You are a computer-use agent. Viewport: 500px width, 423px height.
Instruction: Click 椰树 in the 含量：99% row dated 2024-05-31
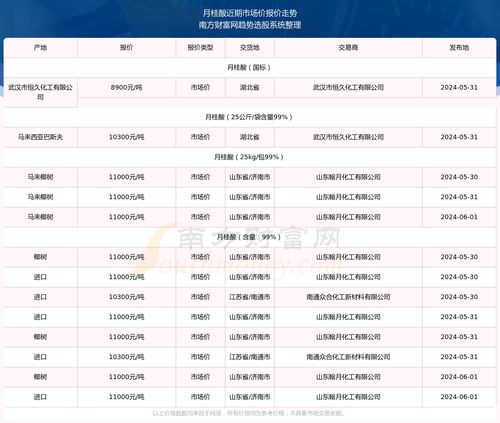click(40, 337)
